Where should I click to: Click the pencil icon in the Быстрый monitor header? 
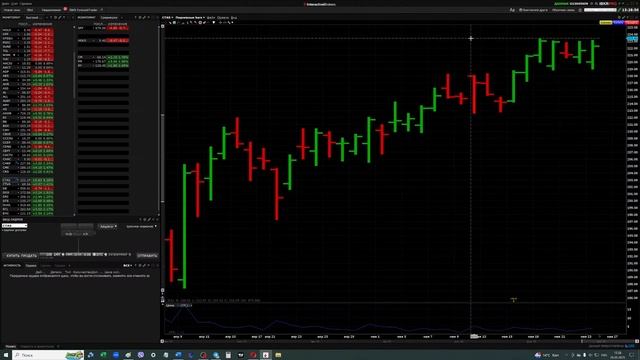pos(60,18)
